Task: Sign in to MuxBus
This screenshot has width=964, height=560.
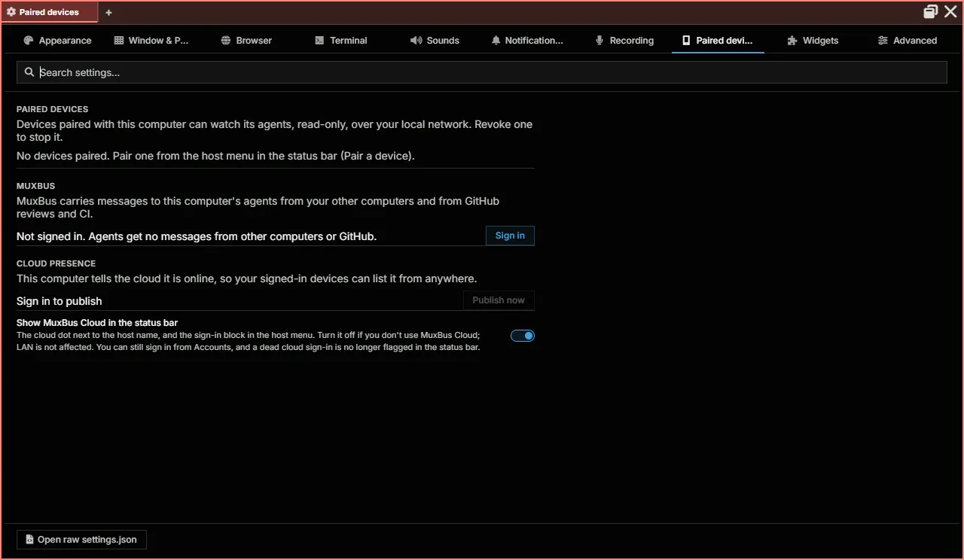Action: (510, 236)
